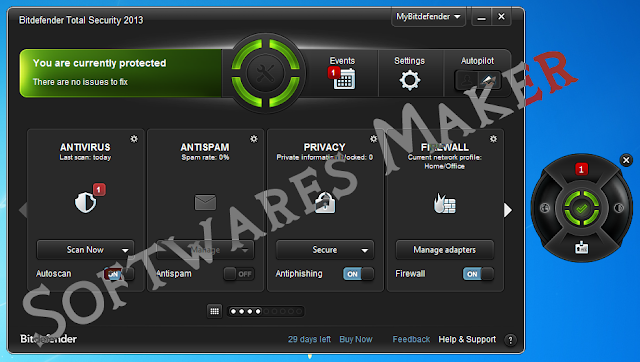Toggle the Firewall switch off
The width and height of the screenshot is (640, 362).
(478, 274)
